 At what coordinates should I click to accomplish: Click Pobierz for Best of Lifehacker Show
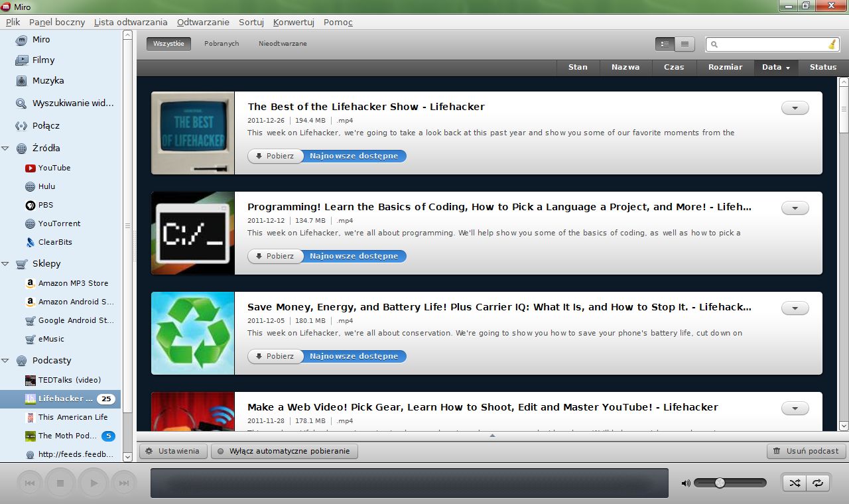point(275,157)
